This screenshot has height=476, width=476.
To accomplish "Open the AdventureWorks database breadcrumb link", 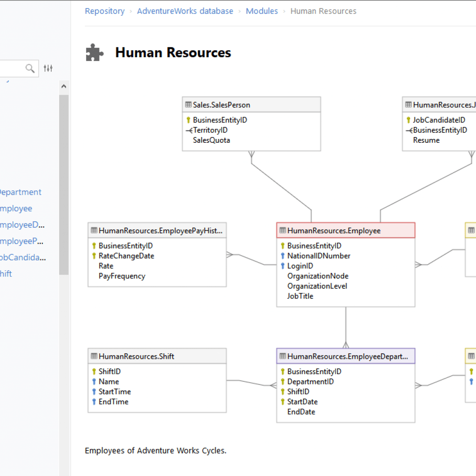I will (185, 11).
